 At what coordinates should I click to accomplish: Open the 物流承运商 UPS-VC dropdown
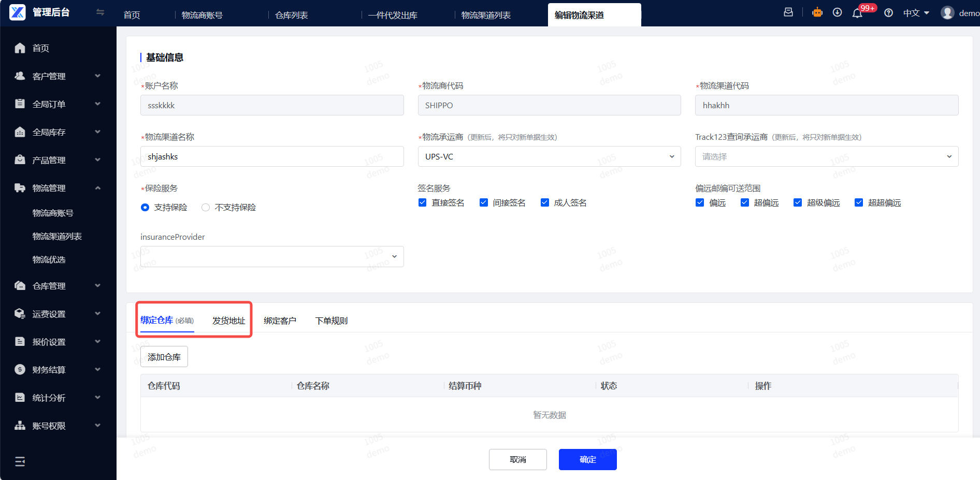click(549, 156)
